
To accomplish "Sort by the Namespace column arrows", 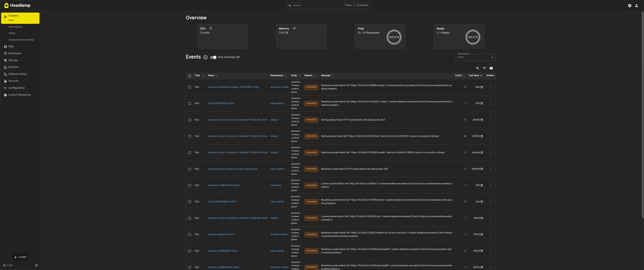I will point(285,76).
